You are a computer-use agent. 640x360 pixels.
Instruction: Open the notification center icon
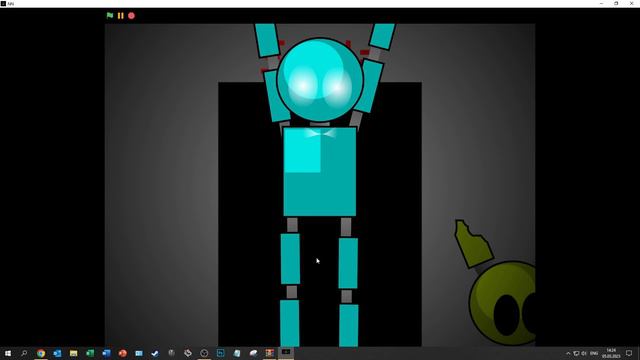point(629,353)
